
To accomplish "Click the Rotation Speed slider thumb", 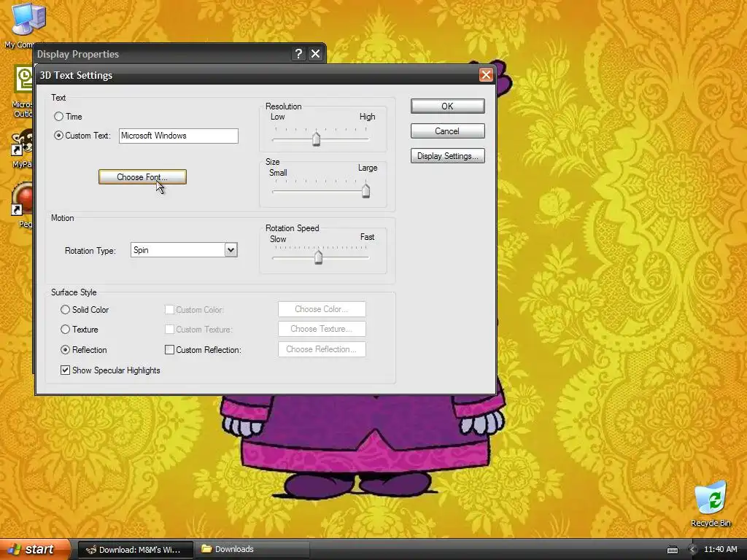I will [x=318, y=257].
